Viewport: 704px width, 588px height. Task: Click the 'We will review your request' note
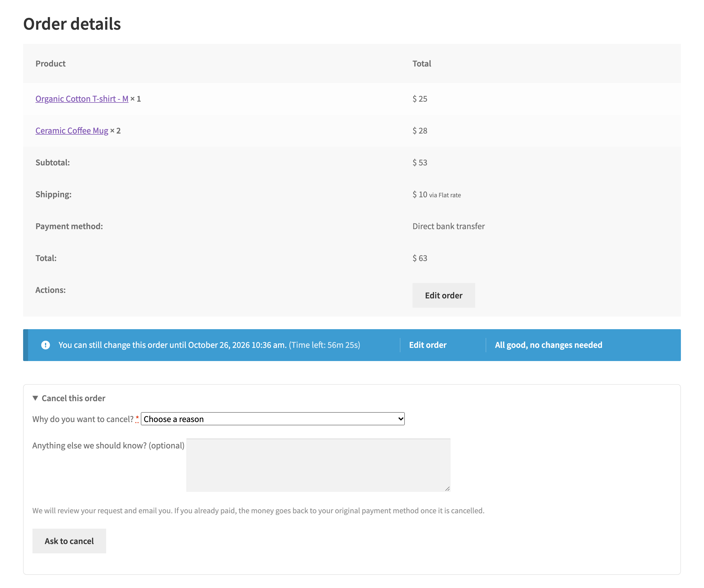click(258, 511)
